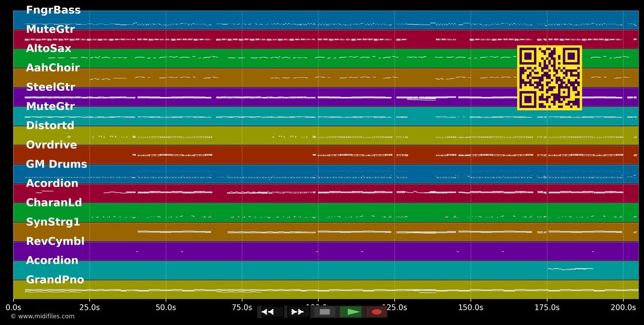Select the Acordion label above CharanLd
644x325 pixels.
pos(52,183)
